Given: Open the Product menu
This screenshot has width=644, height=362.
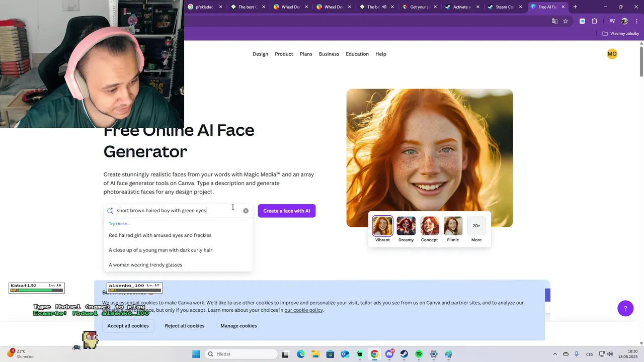Looking at the screenshot, I should point(284,54).
